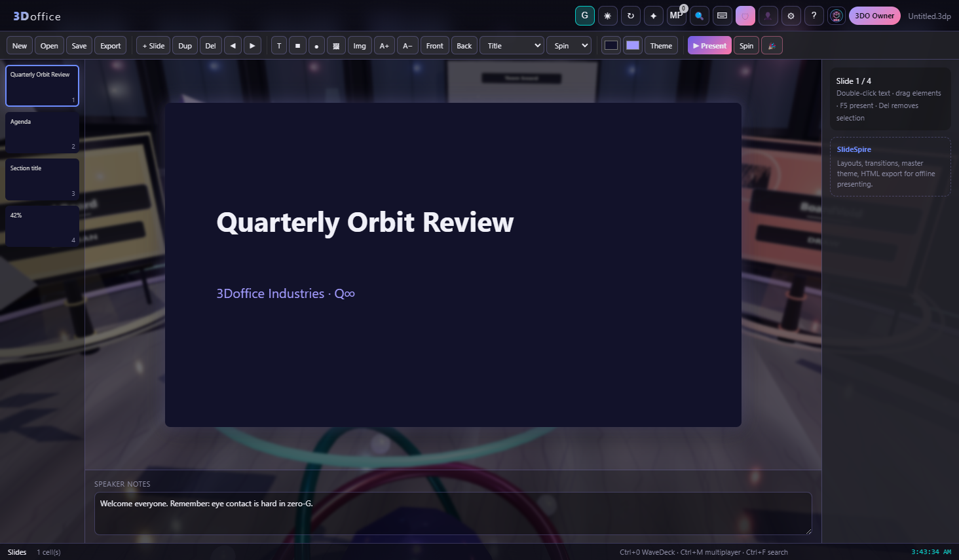Click the round 3DO avatar logo
The image size is (959, 560).
coord(837,16)
